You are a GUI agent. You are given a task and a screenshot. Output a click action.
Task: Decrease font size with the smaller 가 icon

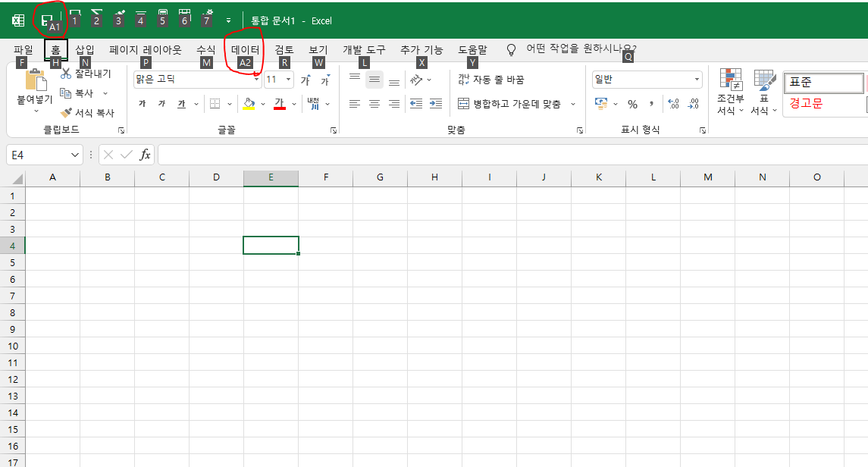click(x=325, y=80)
